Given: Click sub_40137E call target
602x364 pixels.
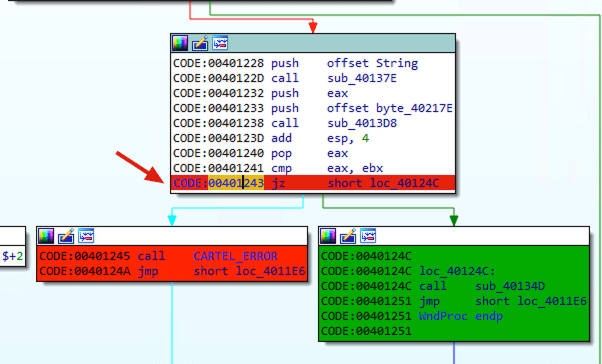Looking at the screenshot, I should click(x=362, y=78).
